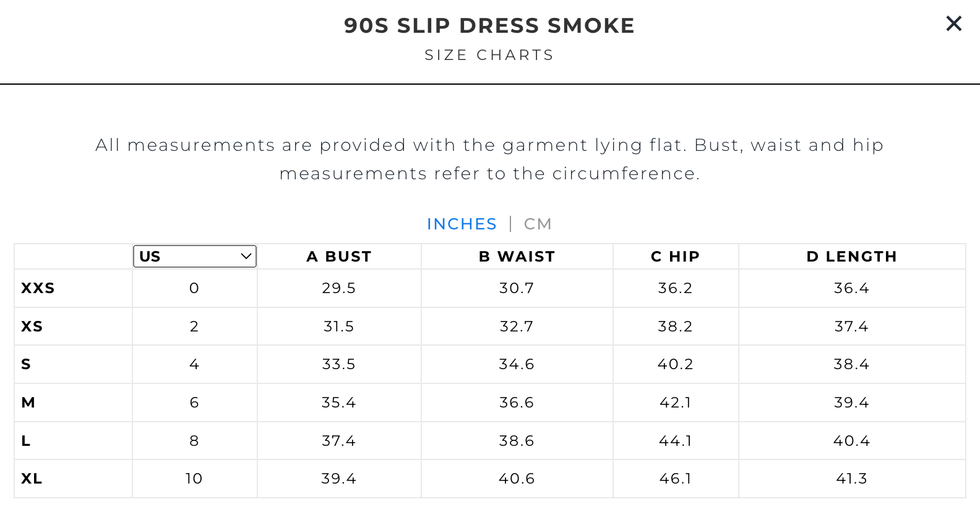This screenshot has width=980, height=512.
Task: Click the B WAIST column header
Action: (517, 257)
